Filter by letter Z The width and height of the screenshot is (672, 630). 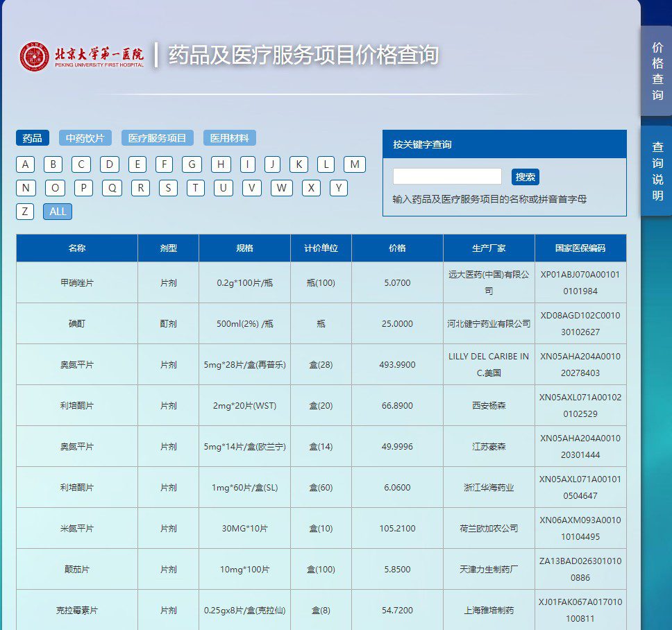[25, 212]
